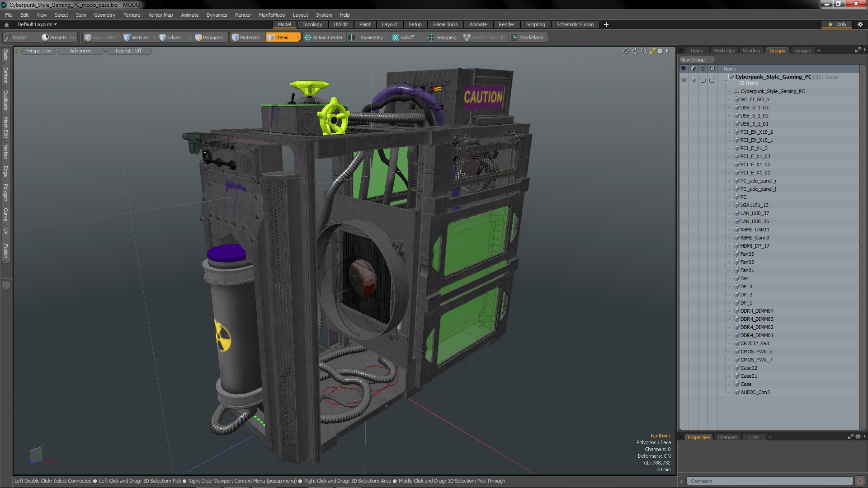
Task: Click the viewport rotate view icon
Action: (635, 51)
